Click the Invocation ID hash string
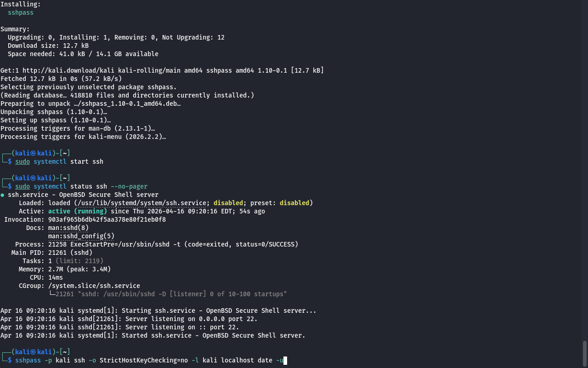 point(107,219)
